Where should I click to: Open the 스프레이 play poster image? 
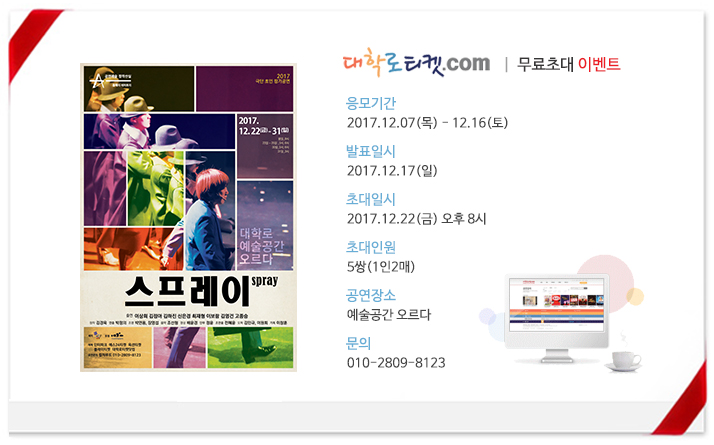pos(189,217)
